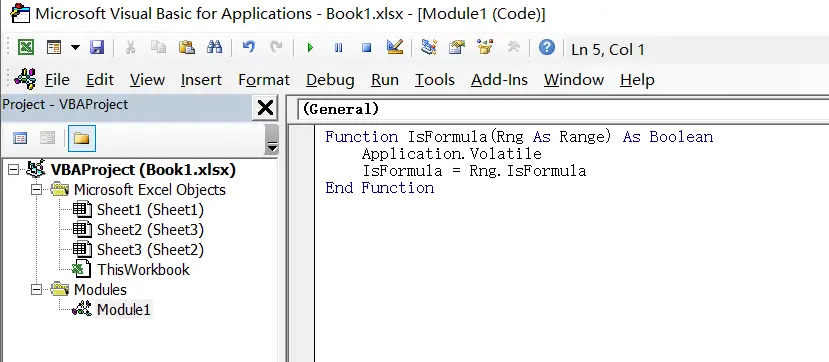Viewport: 829px width, 362px height.
Task: Toggle Design Mode icon
Action: 394,48
